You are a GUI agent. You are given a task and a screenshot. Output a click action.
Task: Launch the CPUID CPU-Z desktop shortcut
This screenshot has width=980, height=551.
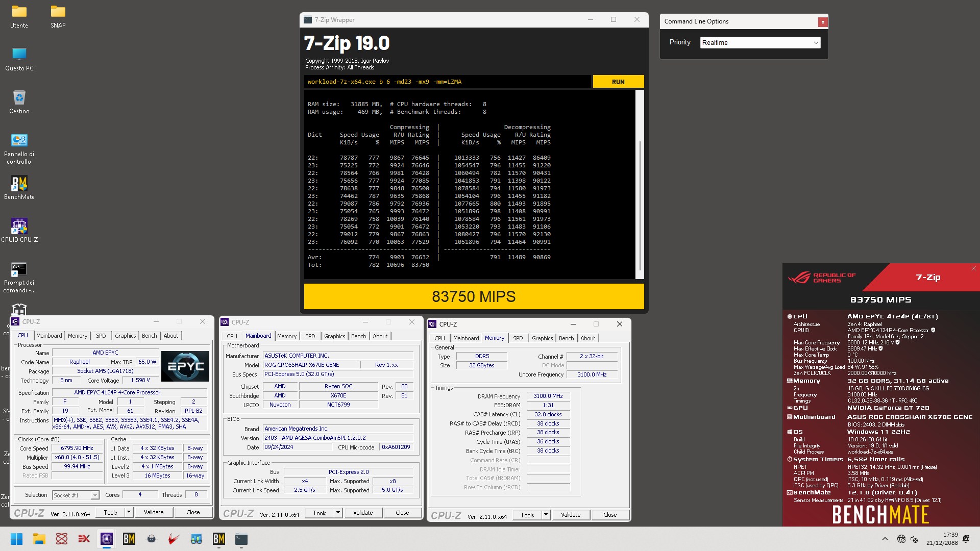tap(19, 231)
